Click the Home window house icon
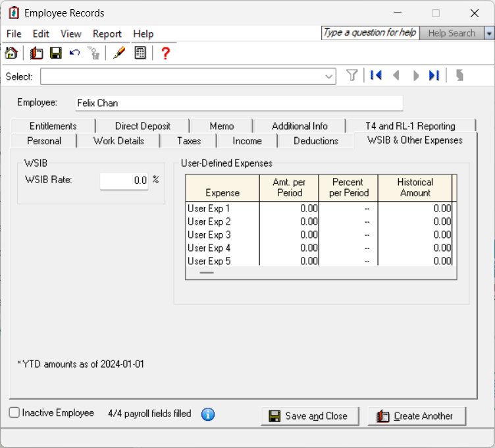 [x=11, y=53]
